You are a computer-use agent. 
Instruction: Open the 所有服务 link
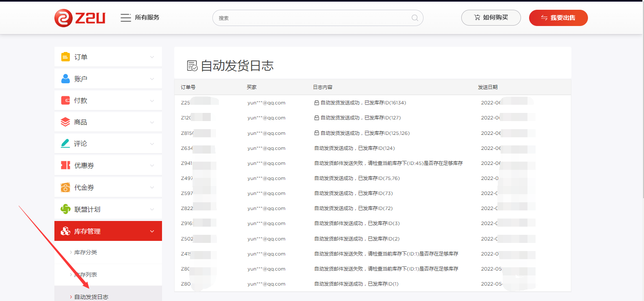pyautogui.click(x=147, y=17)
